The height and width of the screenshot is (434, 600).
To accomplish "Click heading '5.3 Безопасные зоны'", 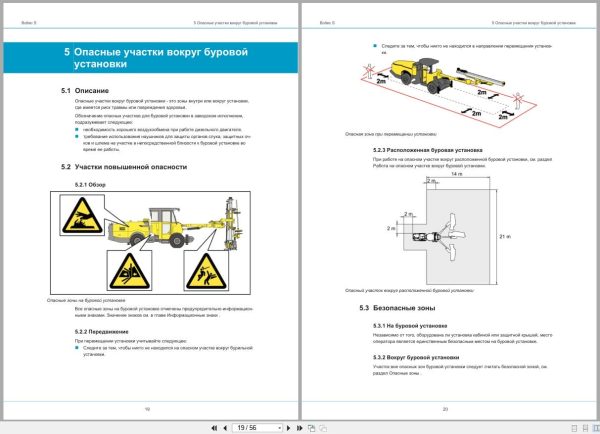I will (x=397, y=308).
